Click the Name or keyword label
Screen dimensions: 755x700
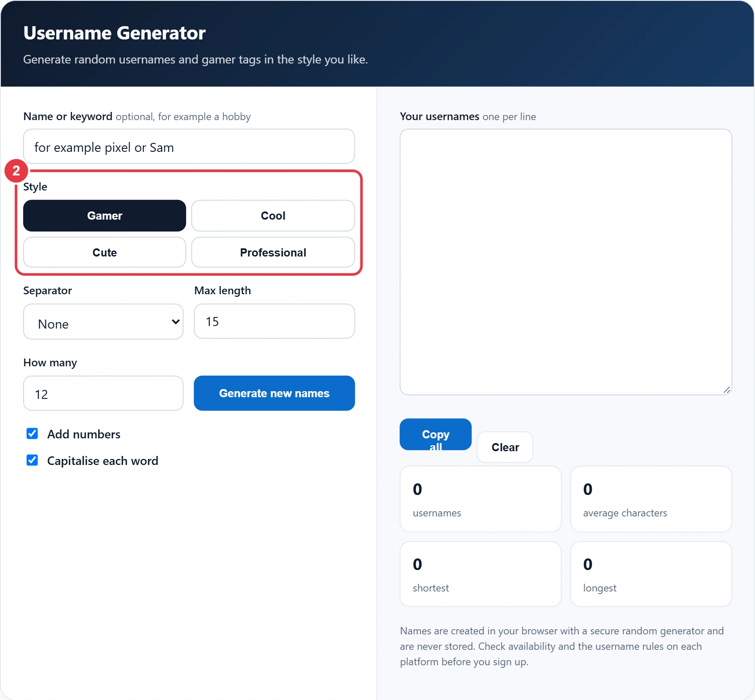point(68,116)
